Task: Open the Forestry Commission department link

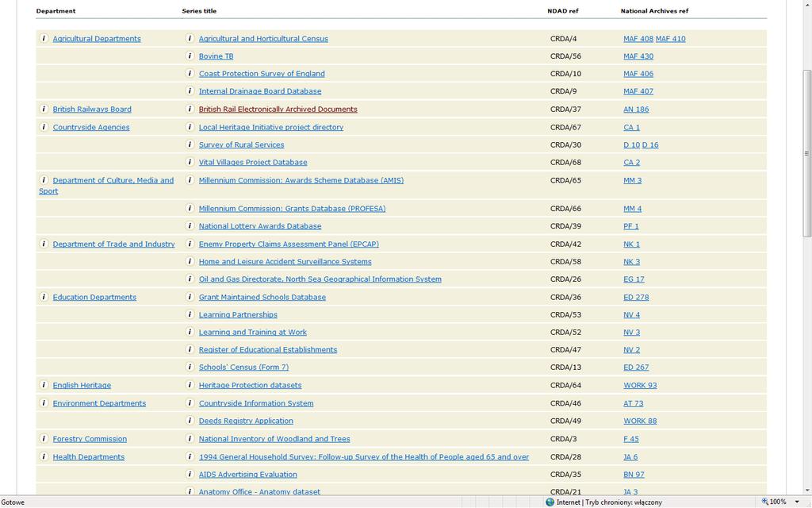Action: pos(90,439)
